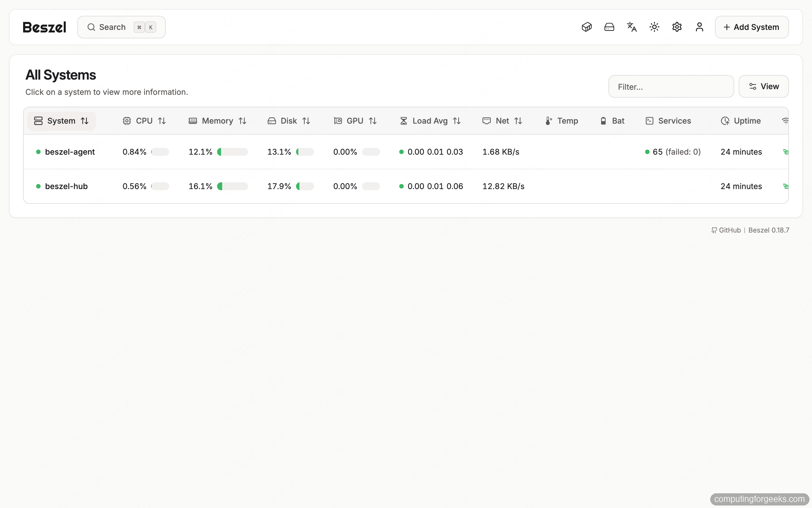Open the S.M.A.R.T. disk drive icon
812x508 pixels.
(609, 27)
